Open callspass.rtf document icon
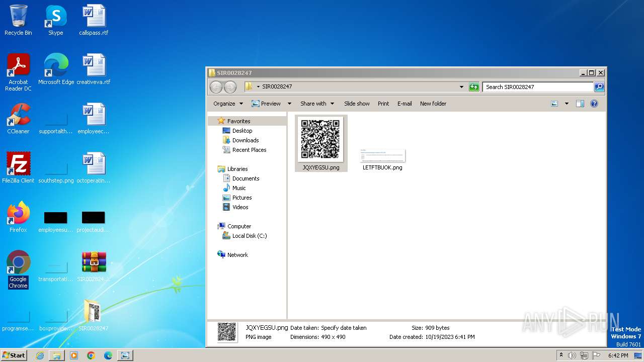This screenshot has height=362, width=644. (94, 20)
